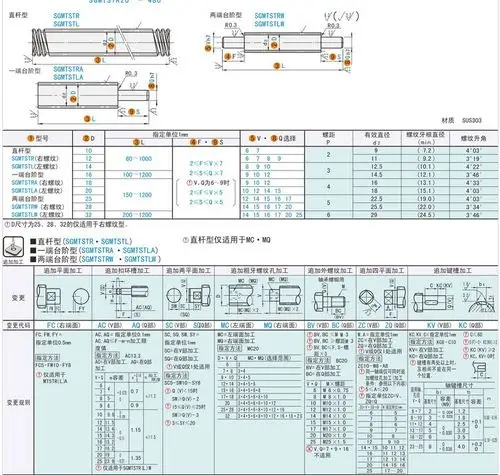The width and height of the screenshot is (500, 475).
Task: Click the AQ(Q部) change code
Action: coord(144,325)
